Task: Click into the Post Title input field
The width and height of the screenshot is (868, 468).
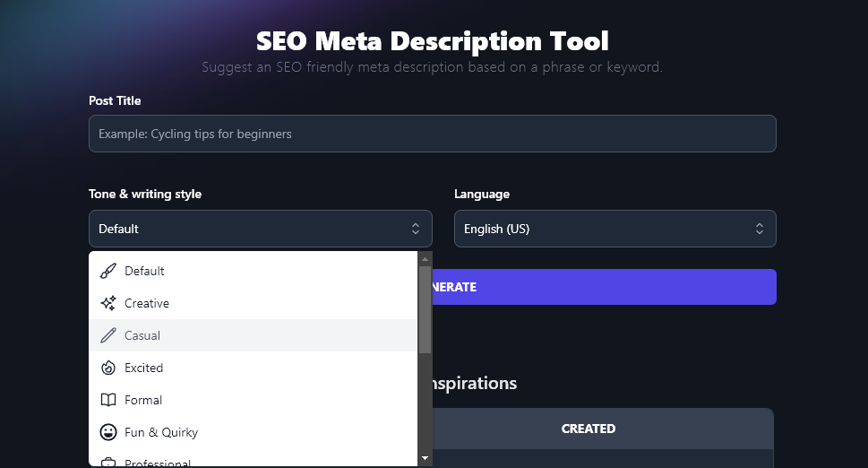Action: click(432, 134)
